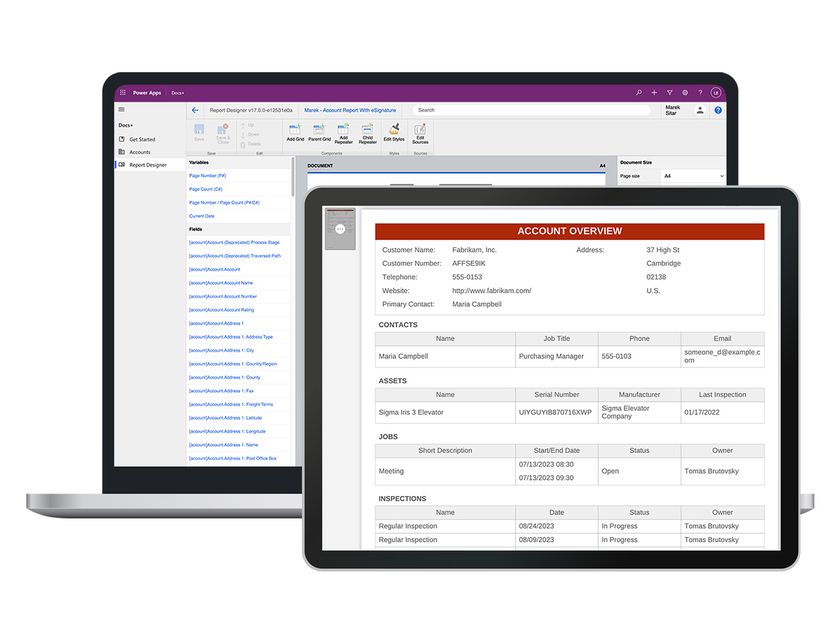Click serial number UIYGUYIB870716XWP
Screen dimensions: 840x630
(555, 412)
